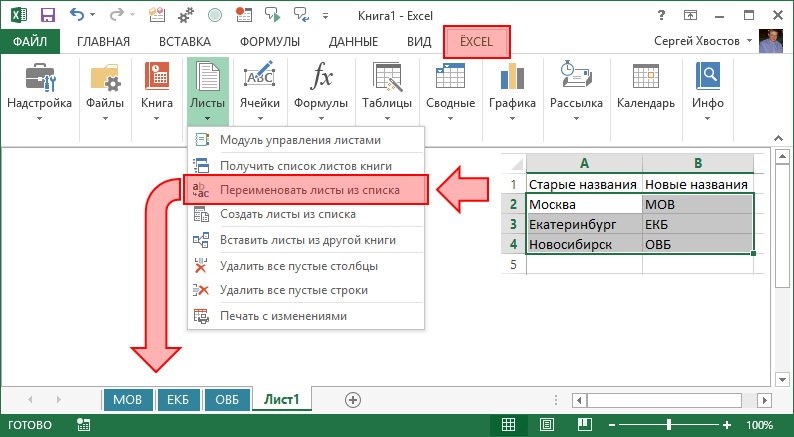
Task: Click the green circle quick access icon
Action: coord(215,15)
